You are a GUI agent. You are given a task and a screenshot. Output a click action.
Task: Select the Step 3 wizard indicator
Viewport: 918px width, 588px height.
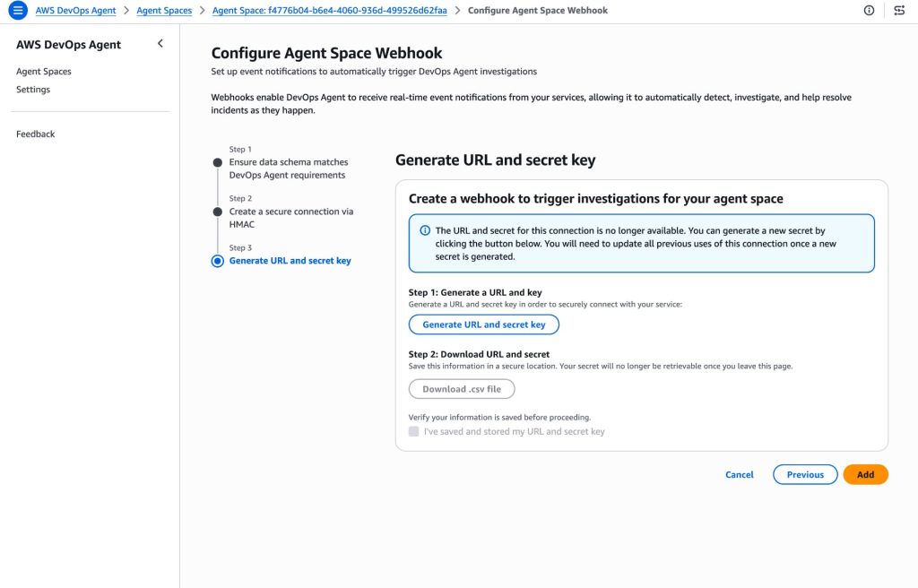[x=217, y=261]
